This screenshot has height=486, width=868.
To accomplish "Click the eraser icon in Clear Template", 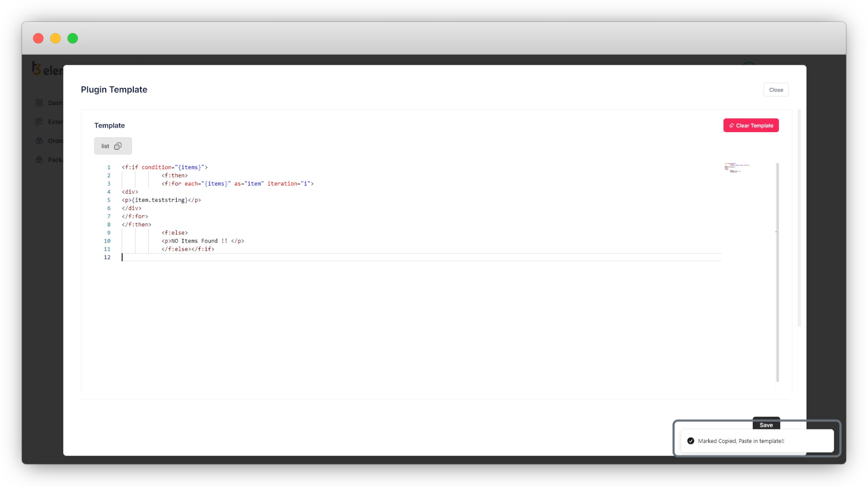I will pos(731,126).
